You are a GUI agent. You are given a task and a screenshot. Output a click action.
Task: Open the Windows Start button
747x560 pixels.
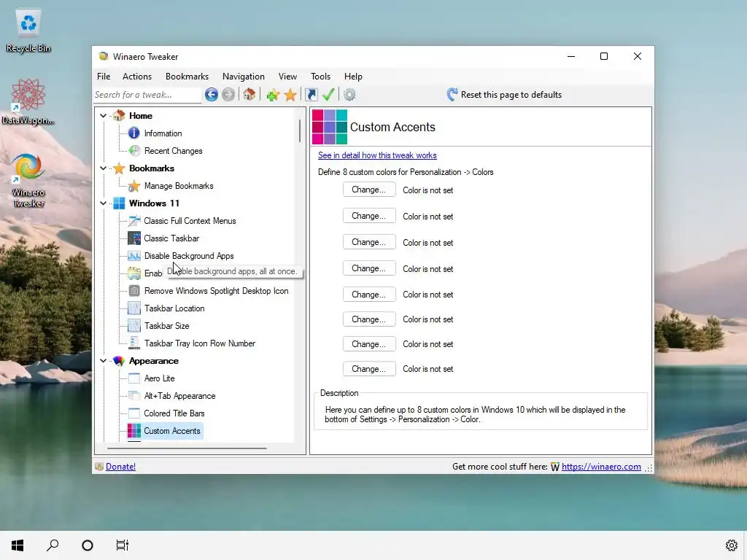(18, 545)
